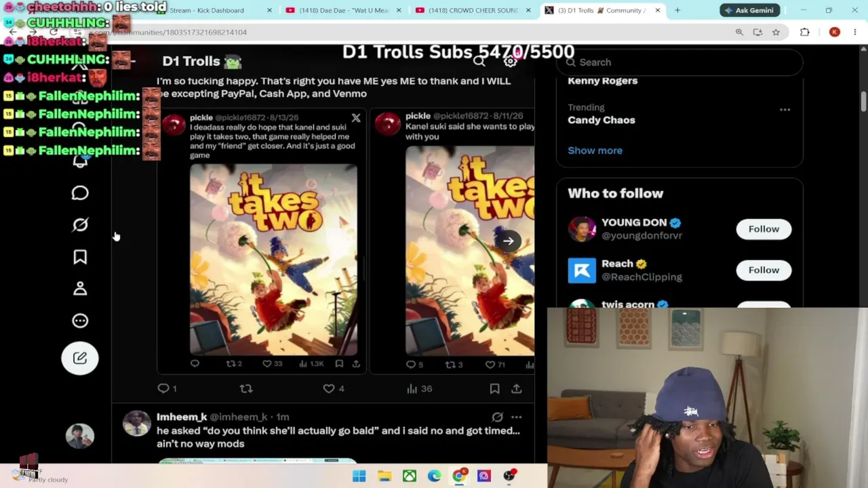Open more options for Candy Chaos trend

pyautogui.click(x=785, y=109)
